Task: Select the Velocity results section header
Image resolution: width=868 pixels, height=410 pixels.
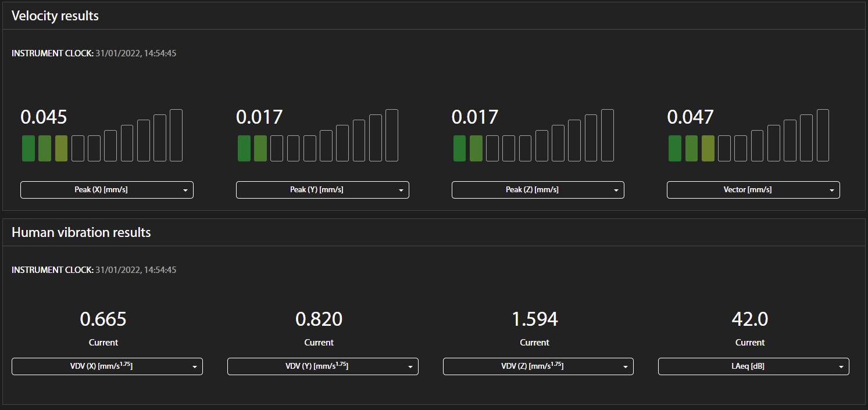Action: click(x=55, y=16)
